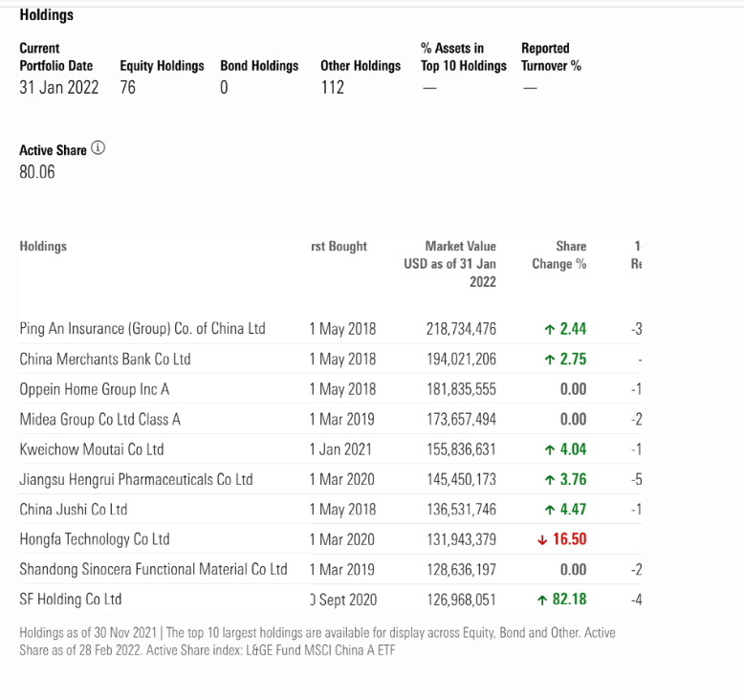Click Kweichow Moutai's green up arrow
The height and width of the screenshot is (700, 744).
[x=549, y=450]
